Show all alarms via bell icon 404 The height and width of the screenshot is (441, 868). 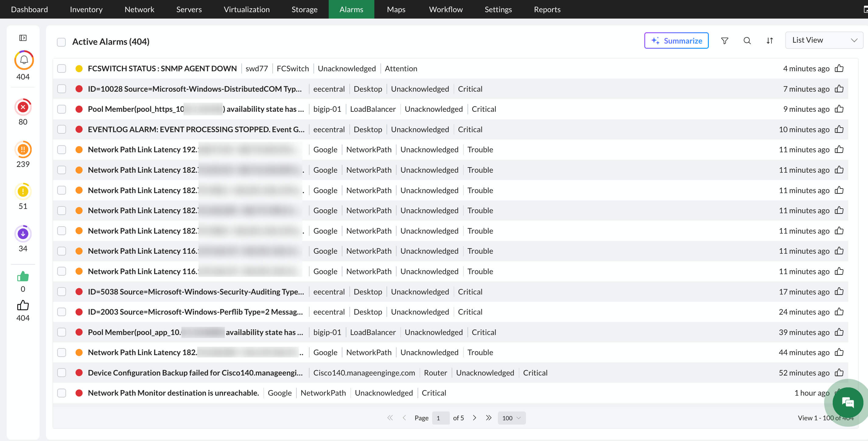[x=24, y=60]
